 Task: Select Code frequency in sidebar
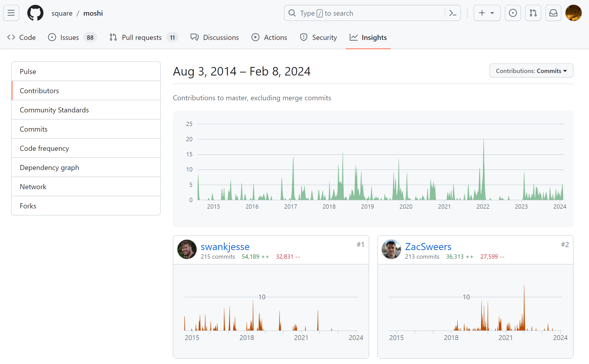point(44,148)
